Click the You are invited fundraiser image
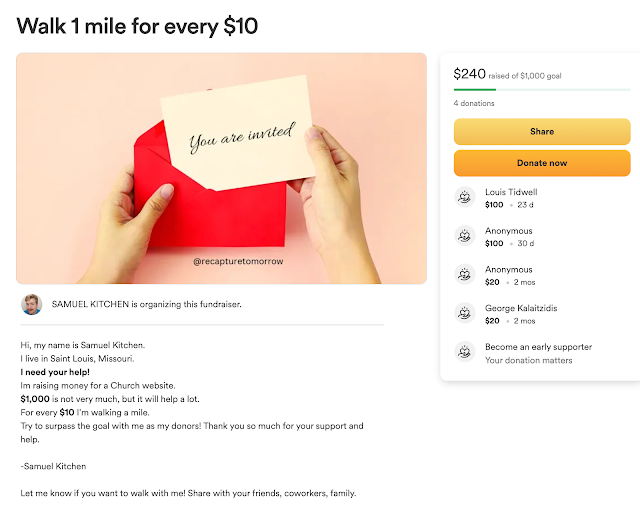This screenshot has width=640, height=508. tap(221, 168)
